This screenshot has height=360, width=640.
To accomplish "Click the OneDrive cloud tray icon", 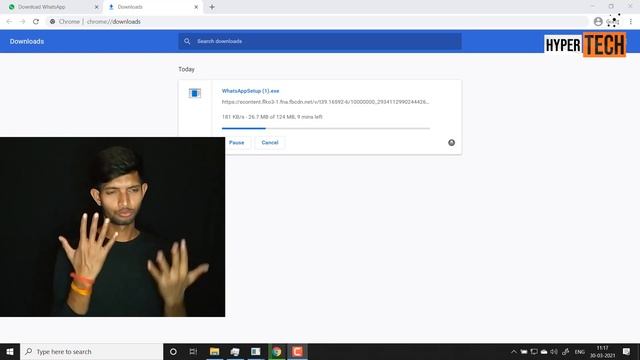I will click(x=544, y=351).
